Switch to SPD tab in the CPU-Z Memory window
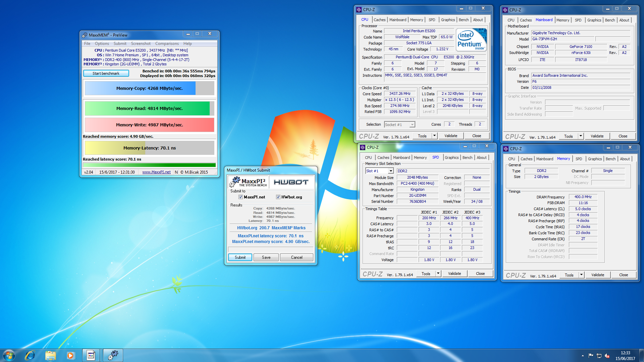 point(579,159)
